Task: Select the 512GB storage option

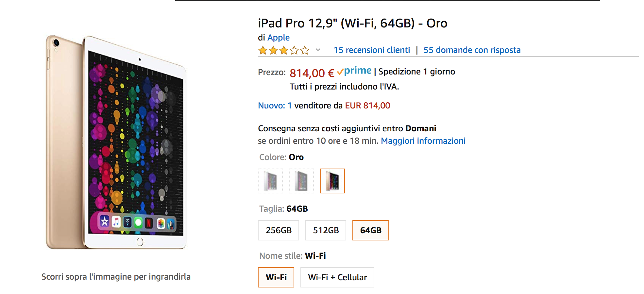Action: [325, 230]
